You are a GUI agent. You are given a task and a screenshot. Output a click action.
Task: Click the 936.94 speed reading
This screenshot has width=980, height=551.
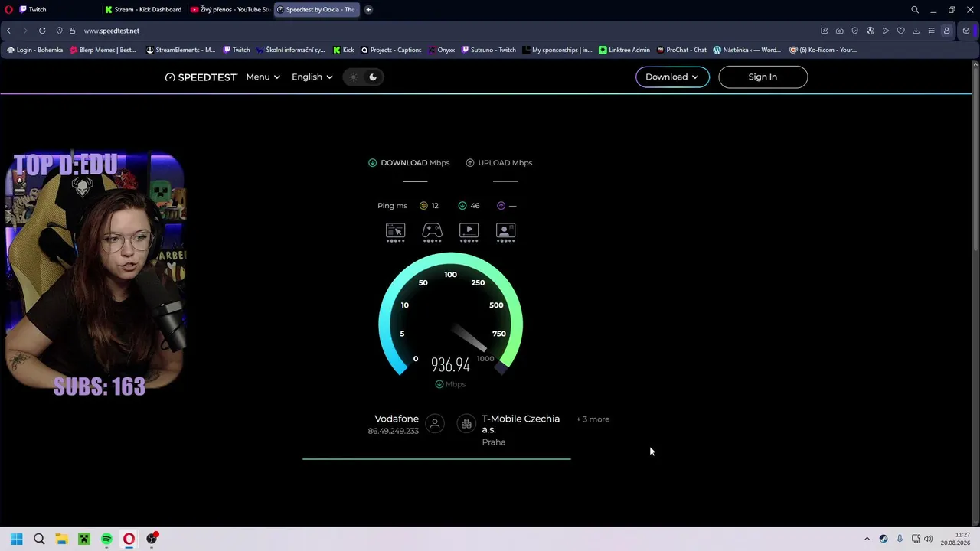pyautogui.click(x=450, y=364)
